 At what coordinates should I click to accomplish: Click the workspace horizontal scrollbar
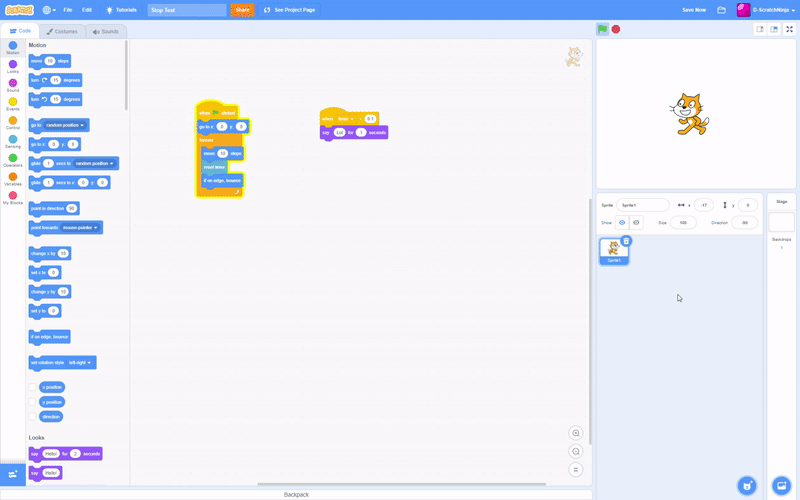click(402, 484)
